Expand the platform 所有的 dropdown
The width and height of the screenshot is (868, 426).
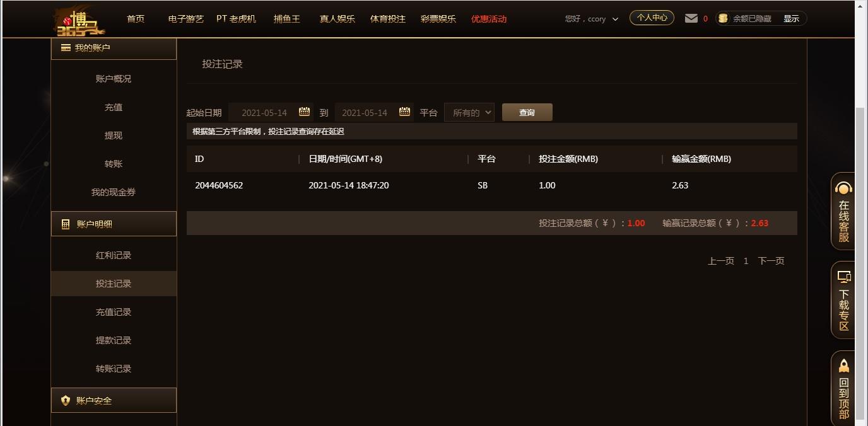[469, 113]
